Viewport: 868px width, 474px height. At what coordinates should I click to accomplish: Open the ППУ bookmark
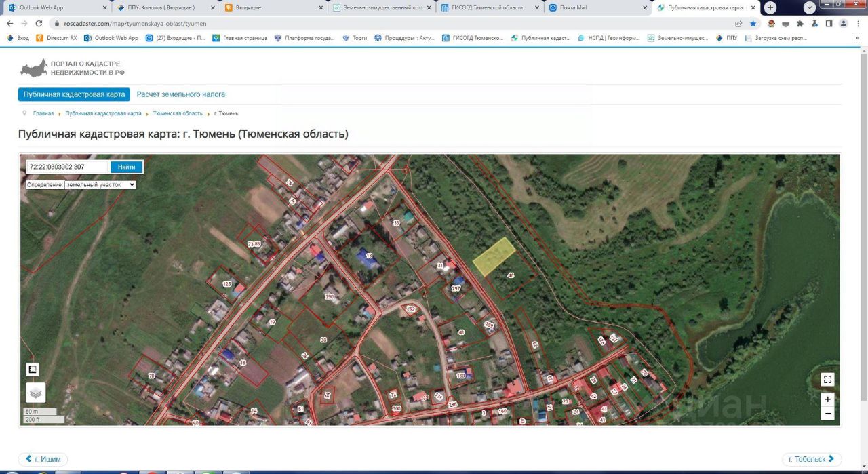726,38
